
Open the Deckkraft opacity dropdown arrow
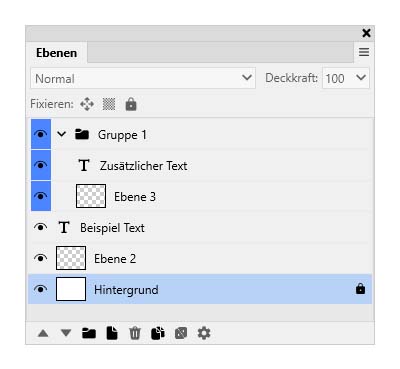[x=361, y=78]
